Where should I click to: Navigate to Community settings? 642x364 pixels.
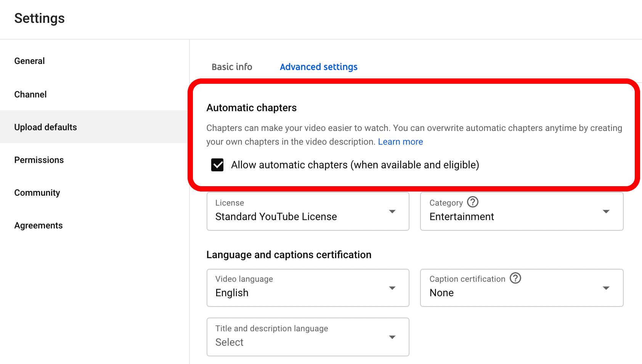coord(37,193)
